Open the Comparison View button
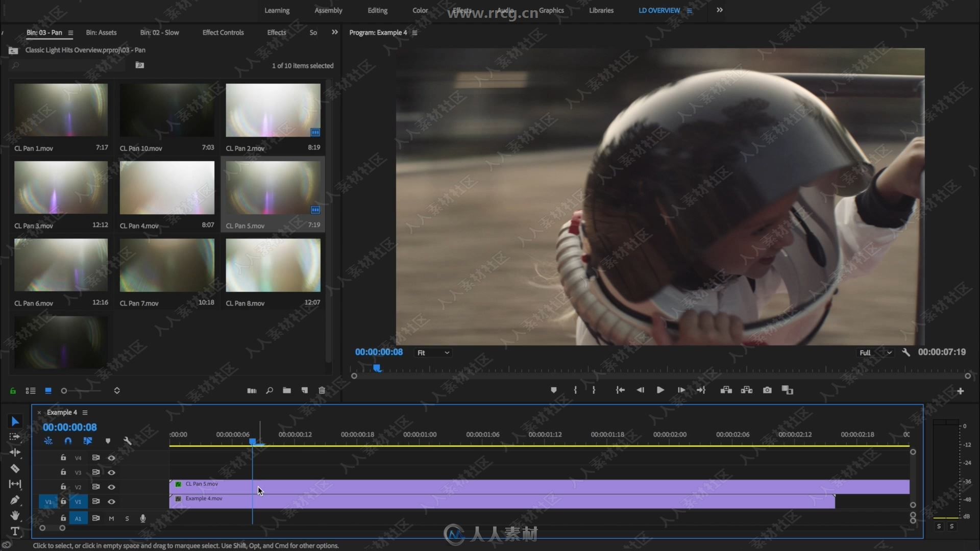This screenshot has width=980, height=551. point(788,390)
